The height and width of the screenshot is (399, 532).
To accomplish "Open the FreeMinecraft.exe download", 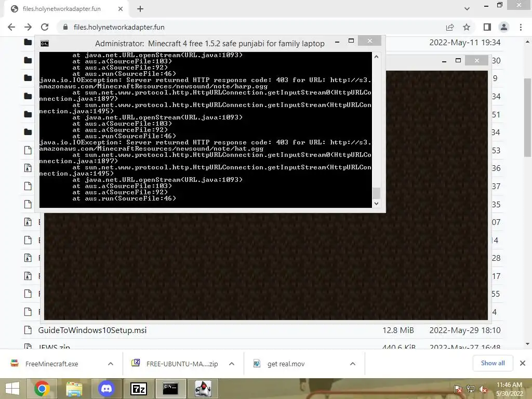I will (x=51, y=364).
